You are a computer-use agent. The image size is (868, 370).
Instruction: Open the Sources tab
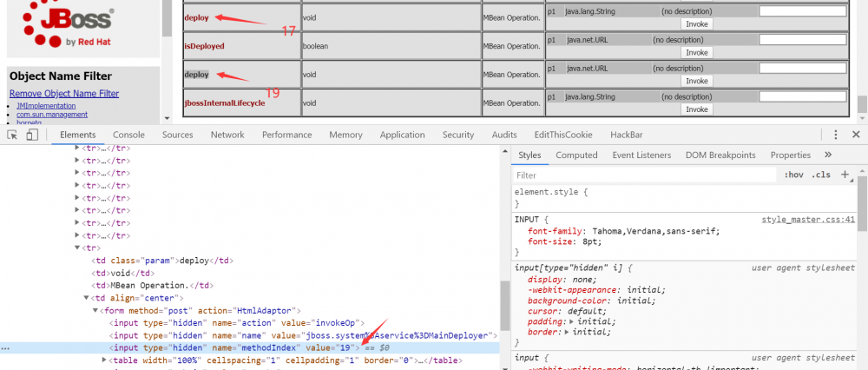coord(178,135)
